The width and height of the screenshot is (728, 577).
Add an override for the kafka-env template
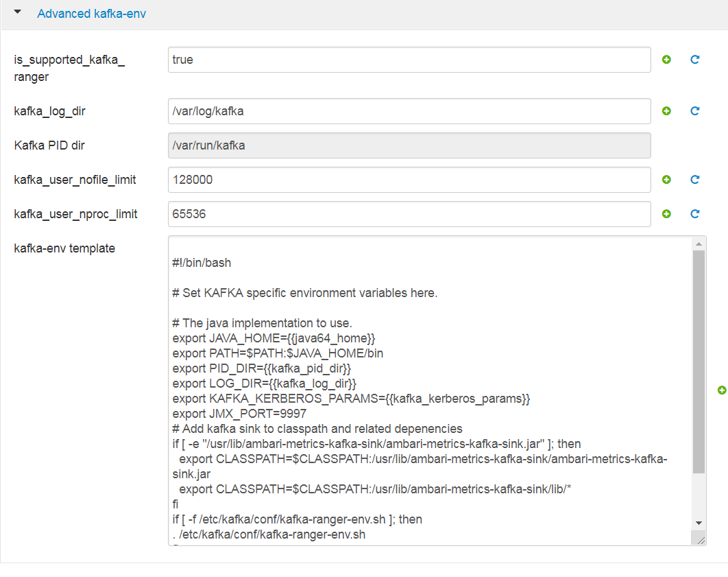[721, 390]
